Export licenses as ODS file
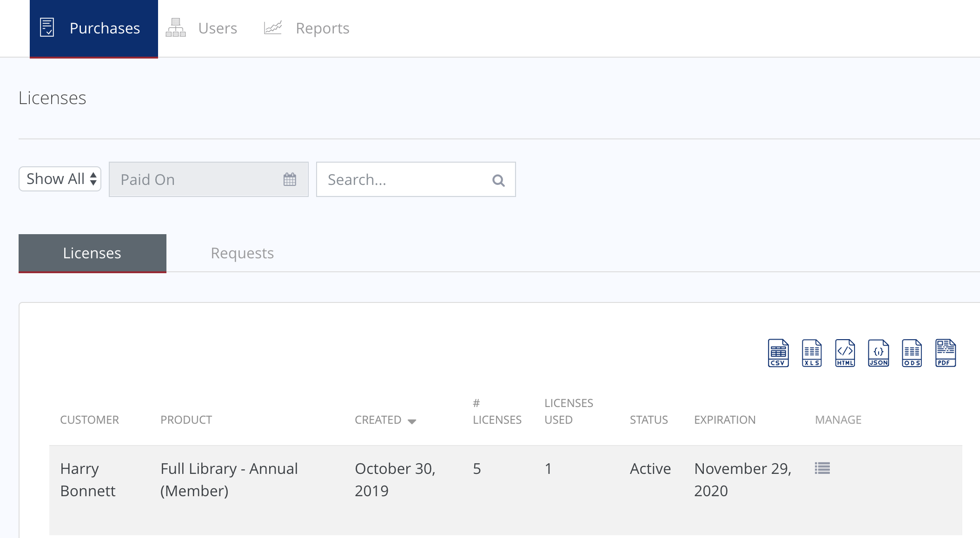 click(x=912, y=353)
